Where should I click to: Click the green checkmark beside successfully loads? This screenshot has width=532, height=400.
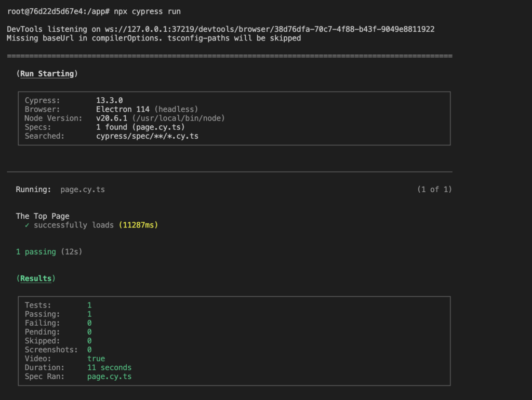[x=27, y=225]
